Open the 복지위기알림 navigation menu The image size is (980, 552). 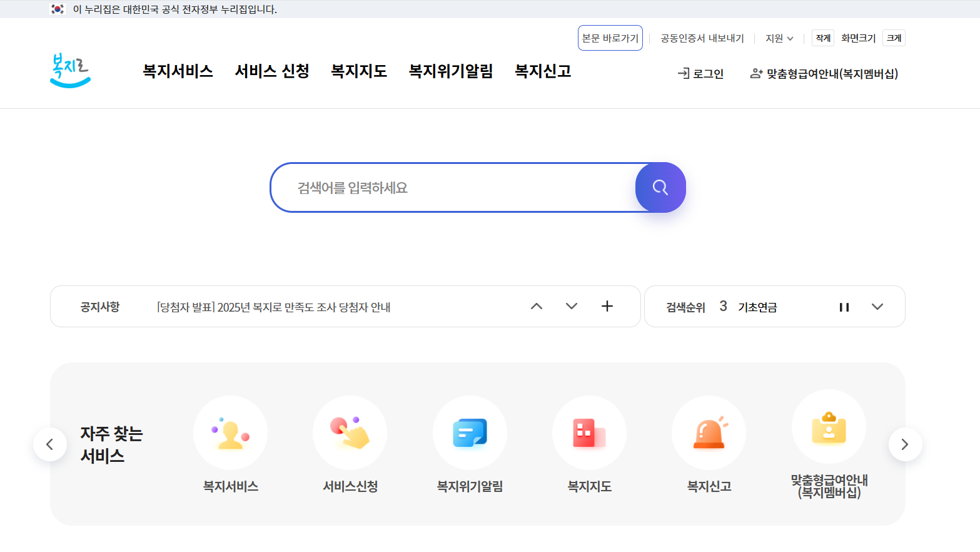450,71
